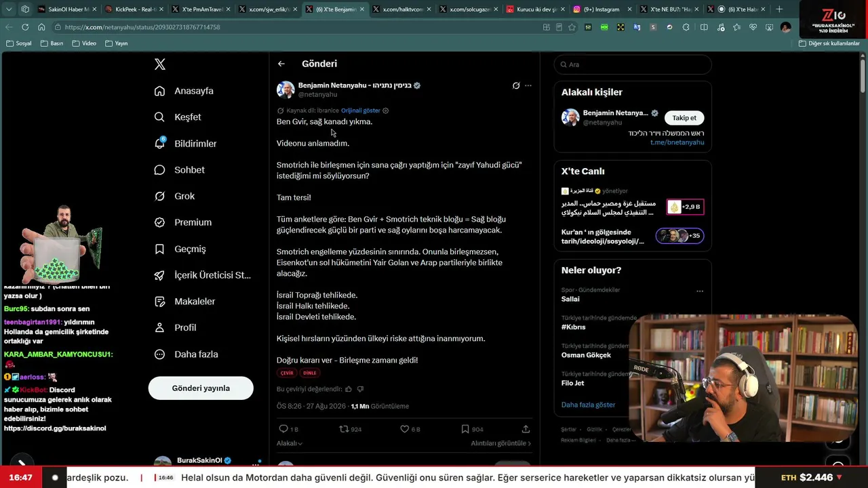
Task: Click the red ÇEVİR button
Action: 287,373
